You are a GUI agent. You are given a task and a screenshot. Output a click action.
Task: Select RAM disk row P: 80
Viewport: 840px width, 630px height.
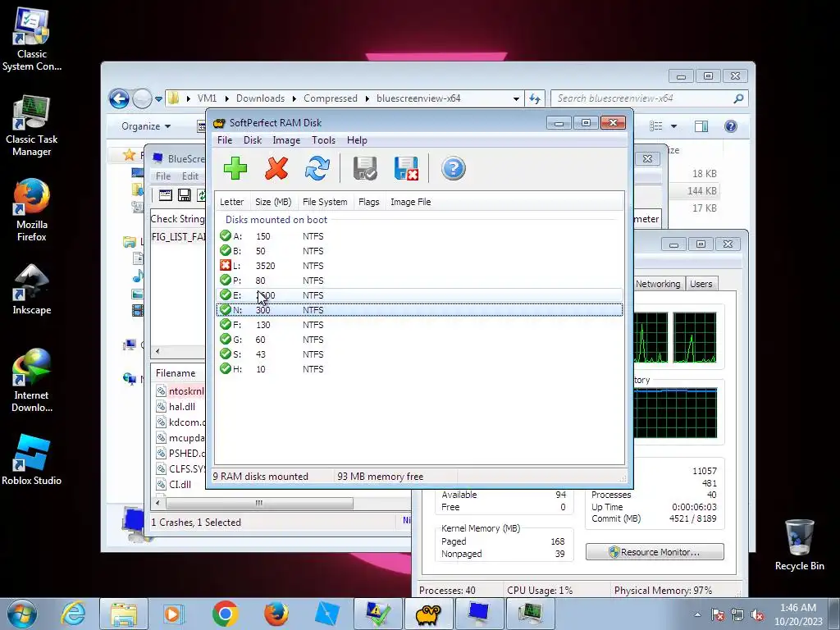pyautogui.click(x=419, y=281)
